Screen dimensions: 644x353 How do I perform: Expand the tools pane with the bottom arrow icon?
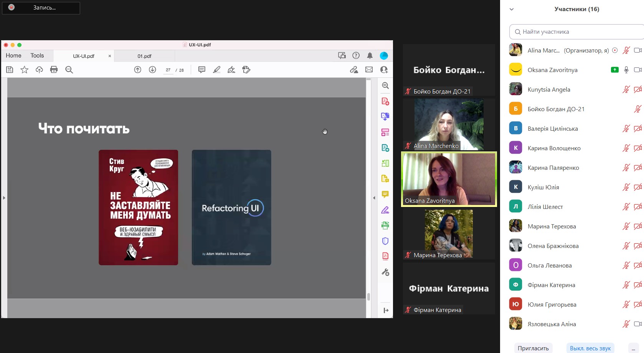click(386, 310)
